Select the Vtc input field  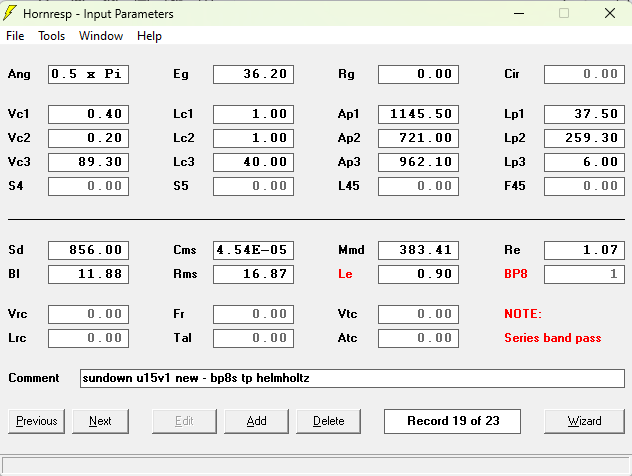[x=418, y=314]
